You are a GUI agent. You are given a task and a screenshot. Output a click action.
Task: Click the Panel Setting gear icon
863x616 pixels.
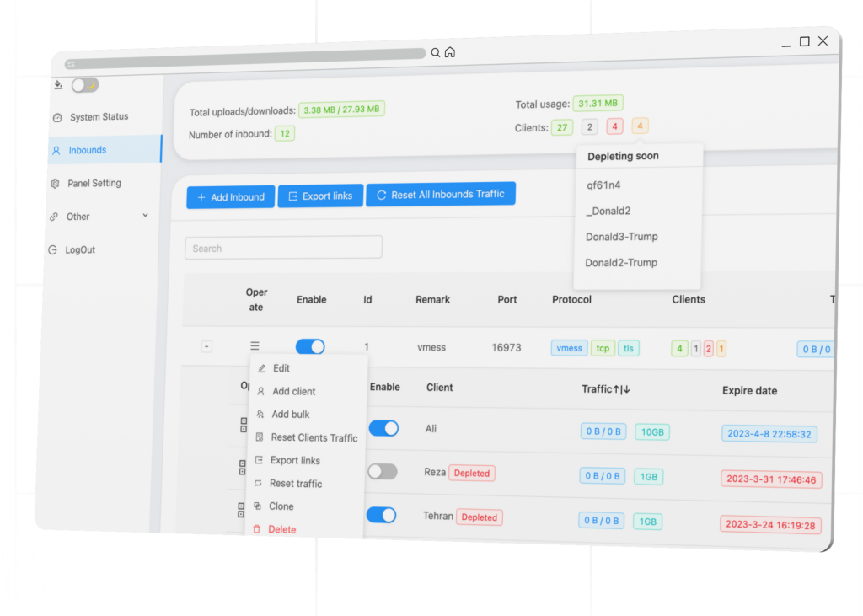point(56,183)
